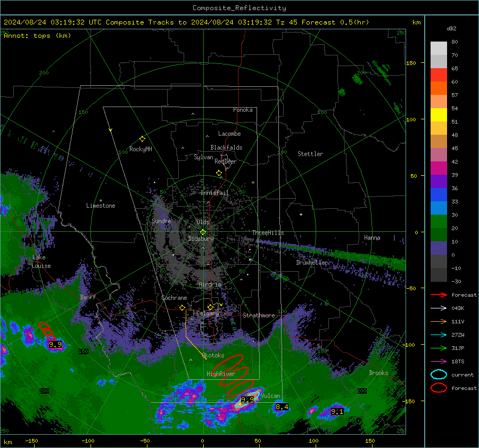Image resolution: width=479 pixels, height=448 pixels.
Task: Click the Drumheller town label
Action: (312, 263)
